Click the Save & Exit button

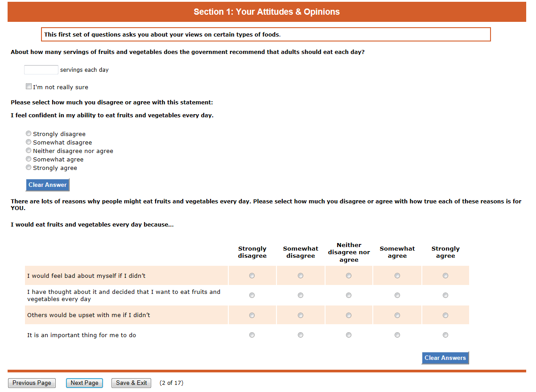[x=131, y=383]
